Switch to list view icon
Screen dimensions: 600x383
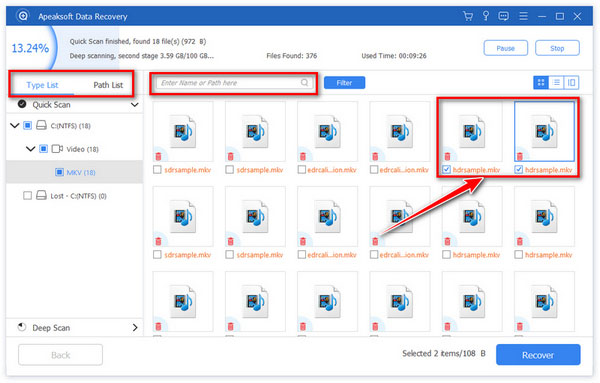pyautogui.click(x=556, y=82)
